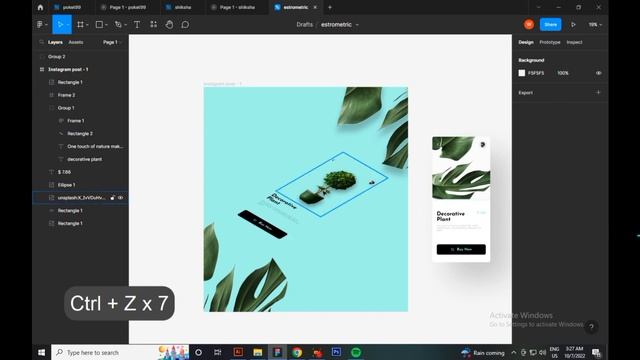Toggle page background visibility eye

pos(598,73)
